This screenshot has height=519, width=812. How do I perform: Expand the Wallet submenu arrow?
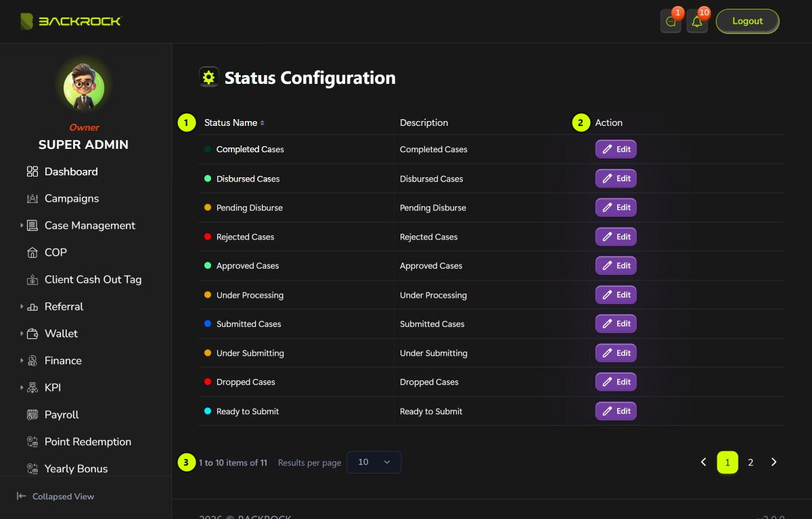(x=22, y=334)
